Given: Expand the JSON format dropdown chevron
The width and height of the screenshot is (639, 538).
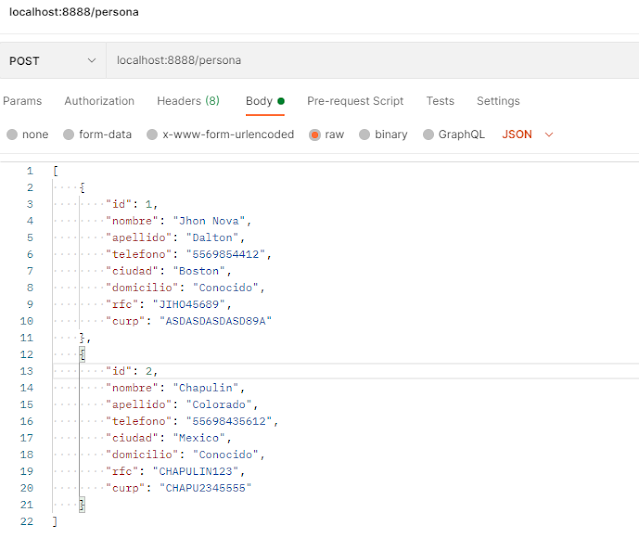Looking at the screenshot, I should point(549,134).
